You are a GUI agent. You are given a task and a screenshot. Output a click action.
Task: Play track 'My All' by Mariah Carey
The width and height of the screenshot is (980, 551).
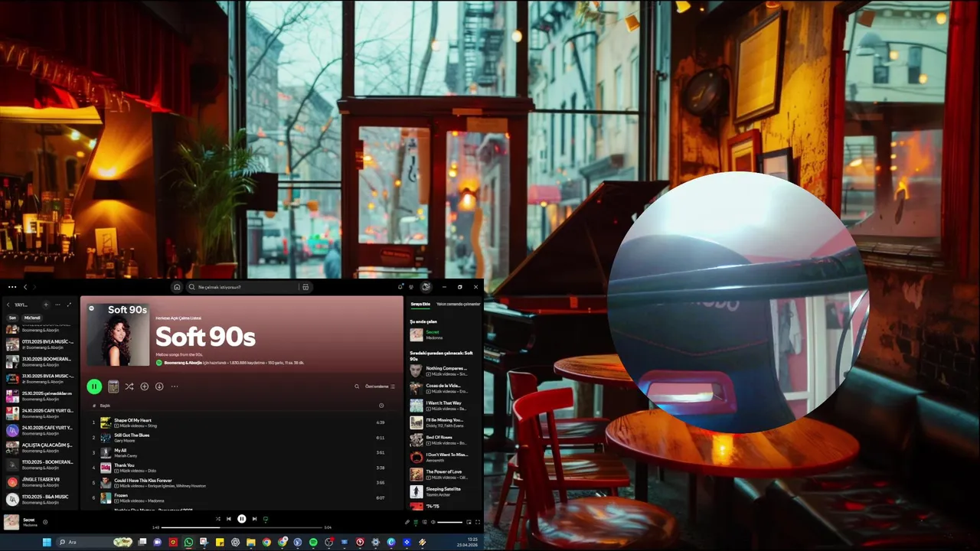tap(242, 452)
